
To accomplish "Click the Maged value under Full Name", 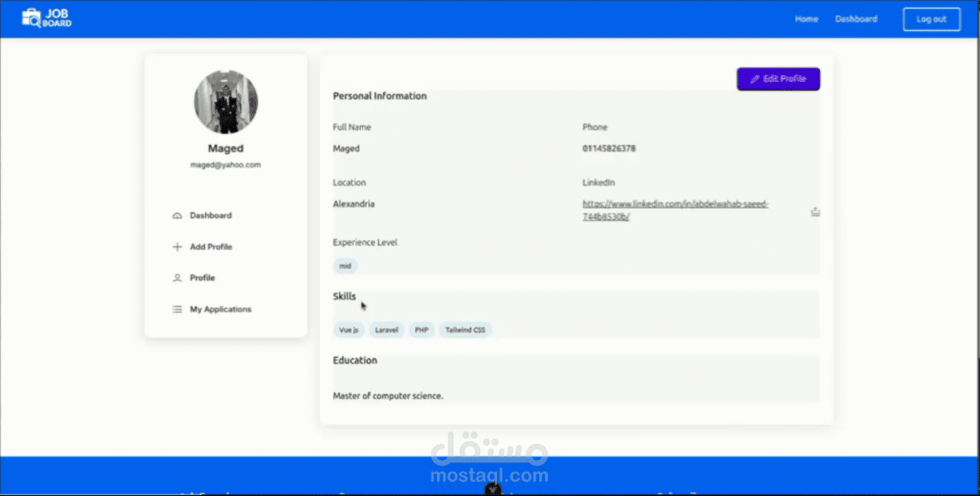I will tap(346, 148).
